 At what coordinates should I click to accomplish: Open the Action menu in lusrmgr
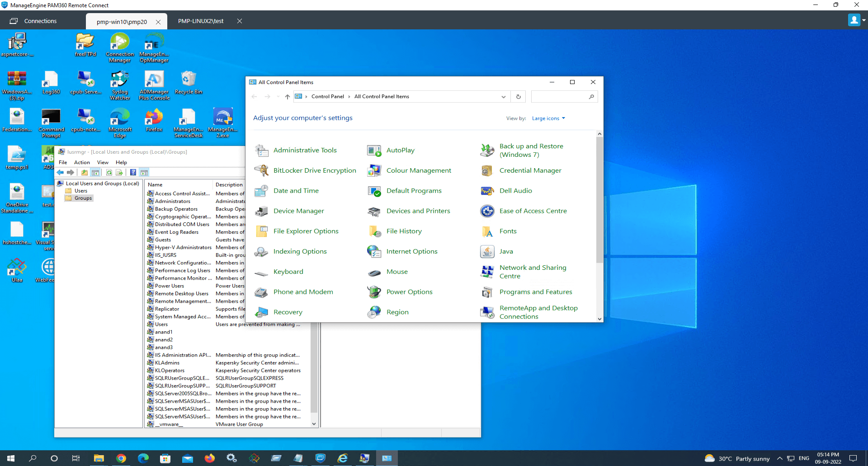(82, 162)
